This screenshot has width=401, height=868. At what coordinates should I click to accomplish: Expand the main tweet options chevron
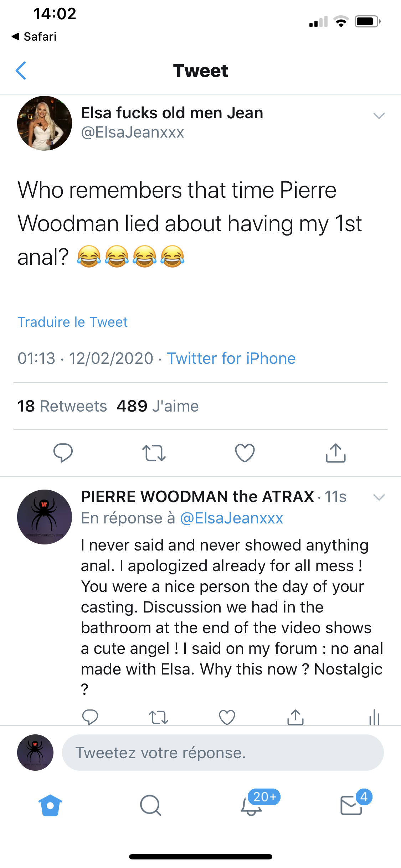tap(379, 115)
